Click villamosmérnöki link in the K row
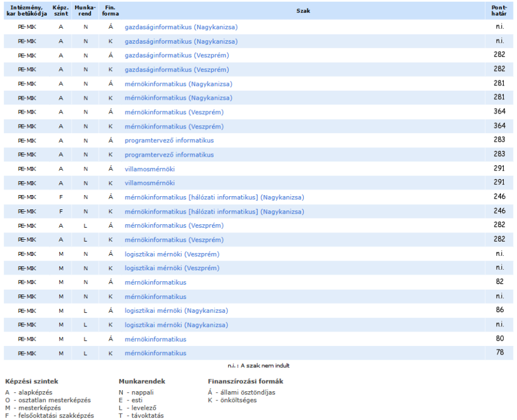This screenshot has width=517, height=420. 149,183
